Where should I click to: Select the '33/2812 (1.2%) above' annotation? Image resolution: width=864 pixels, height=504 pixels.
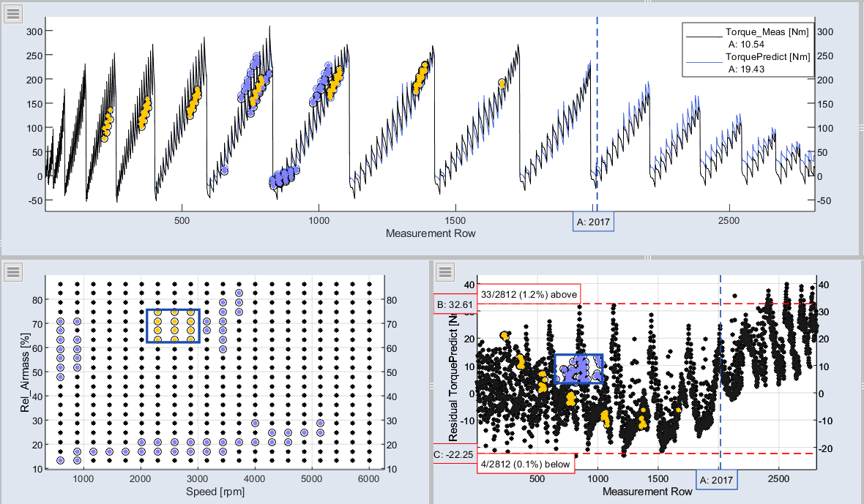528,294
